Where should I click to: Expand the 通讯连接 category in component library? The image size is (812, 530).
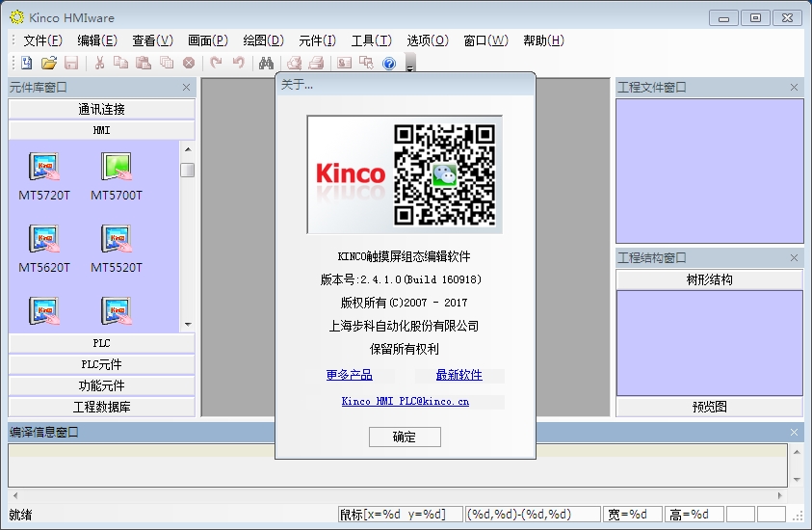101,109
